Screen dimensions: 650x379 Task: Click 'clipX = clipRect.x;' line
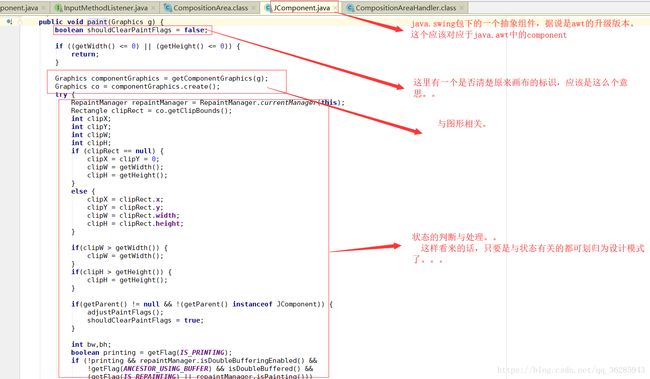[x=125, y=199]
